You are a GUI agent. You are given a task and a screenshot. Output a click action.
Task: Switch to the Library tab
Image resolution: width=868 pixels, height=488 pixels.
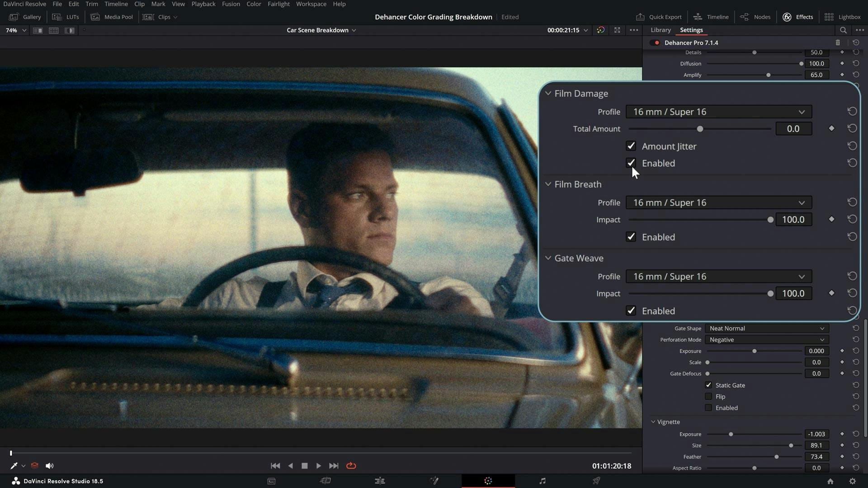(660, 30)
